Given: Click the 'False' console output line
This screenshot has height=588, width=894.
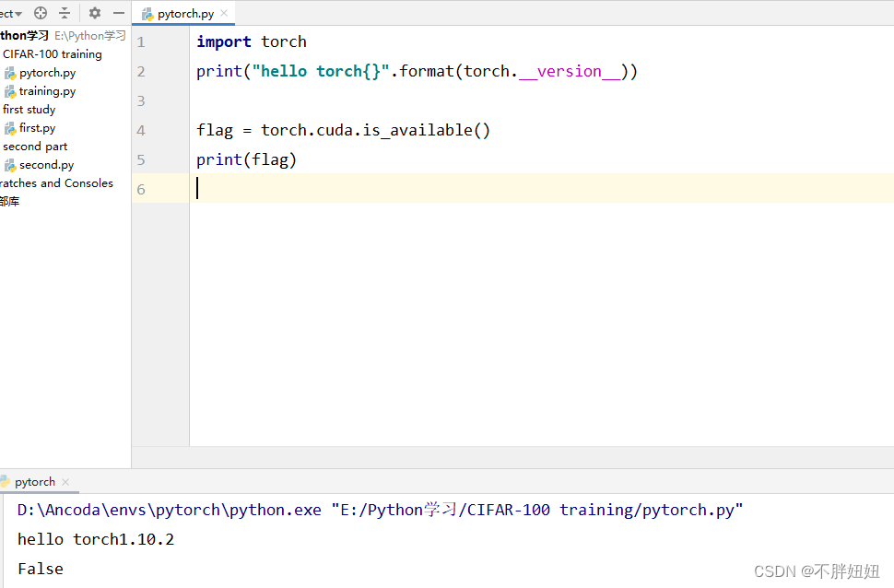Looking at the screenshot, I should pos(41,570).
